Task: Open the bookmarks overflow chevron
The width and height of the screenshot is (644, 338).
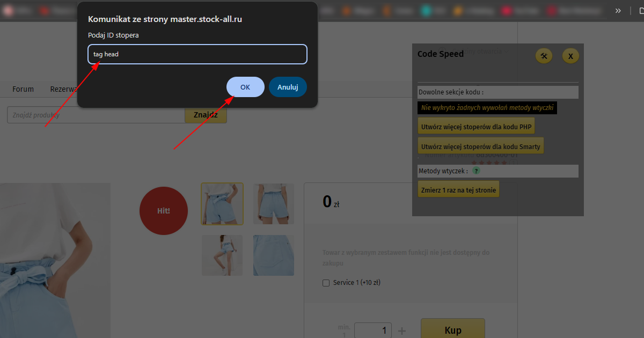Action: pyautogui.click(x=618, y=10)
